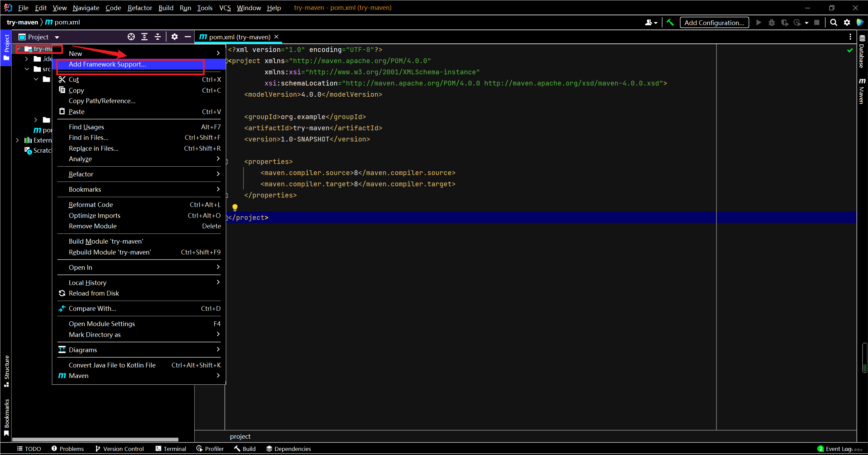Open Project panel gear options
868x455 pixels.
tap(174, 37)
